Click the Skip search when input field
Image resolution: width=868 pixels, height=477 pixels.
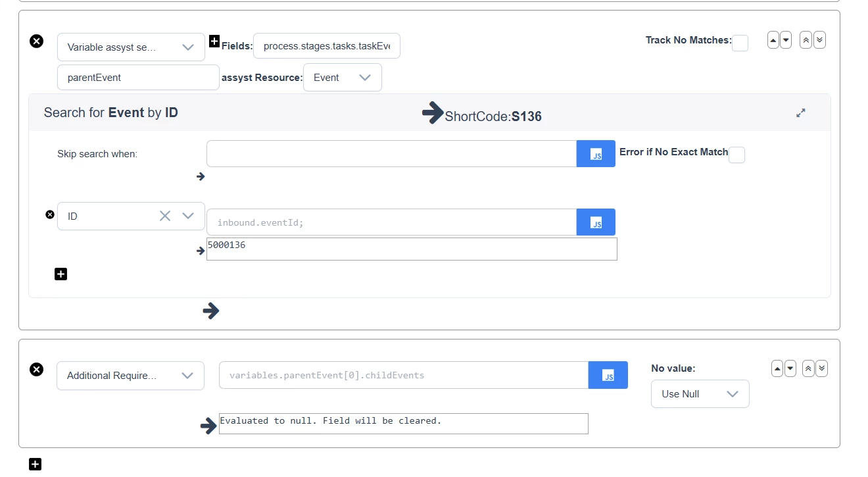click(x=391, y=154)
